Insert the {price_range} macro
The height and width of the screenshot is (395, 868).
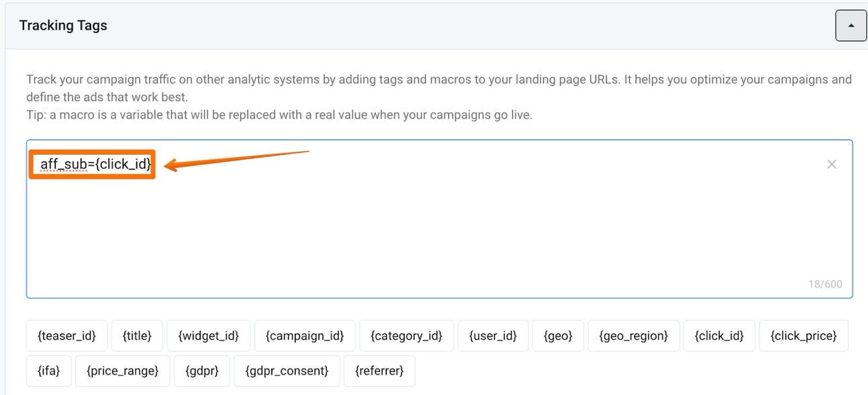pos(122,370)
